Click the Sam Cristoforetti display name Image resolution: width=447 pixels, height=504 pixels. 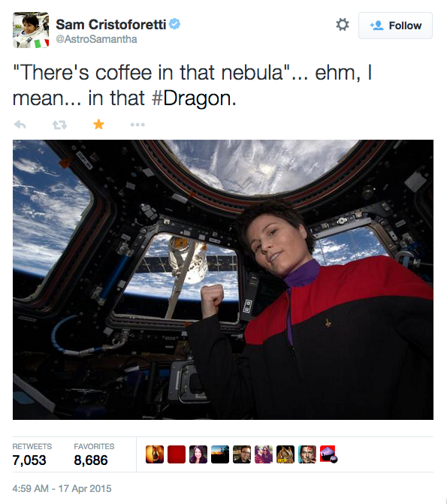point(111,25)
